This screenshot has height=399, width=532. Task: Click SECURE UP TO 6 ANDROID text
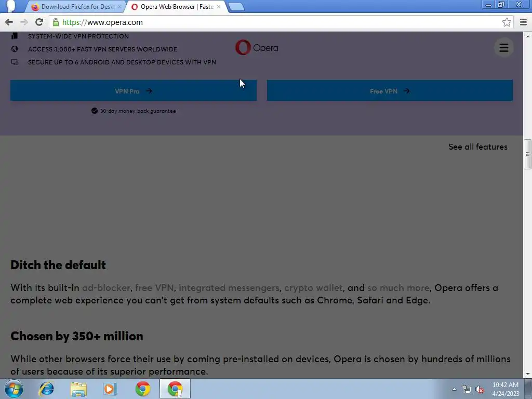(122, 62)
